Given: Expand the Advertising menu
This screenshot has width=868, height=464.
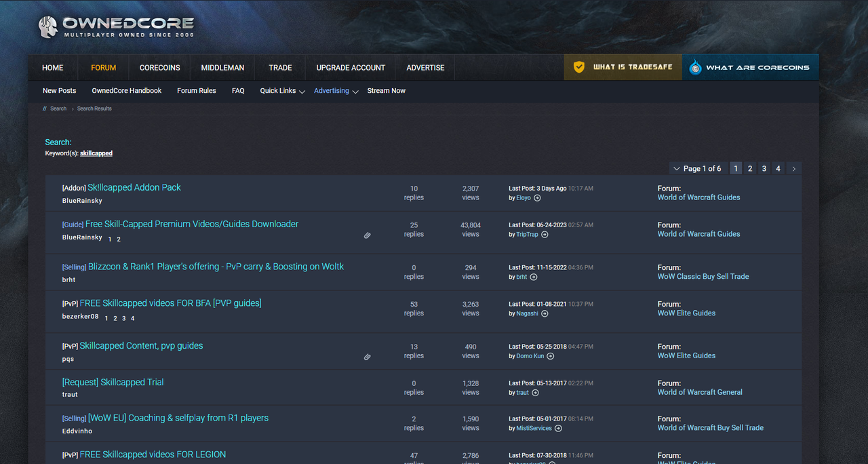Looking at the screenshot, I should click(x=336, y=91).
